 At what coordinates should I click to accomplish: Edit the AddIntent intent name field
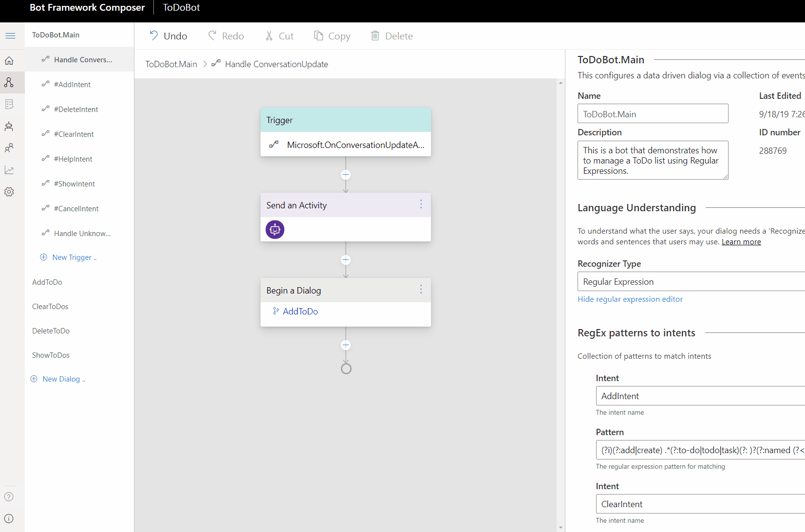[700, 396]
